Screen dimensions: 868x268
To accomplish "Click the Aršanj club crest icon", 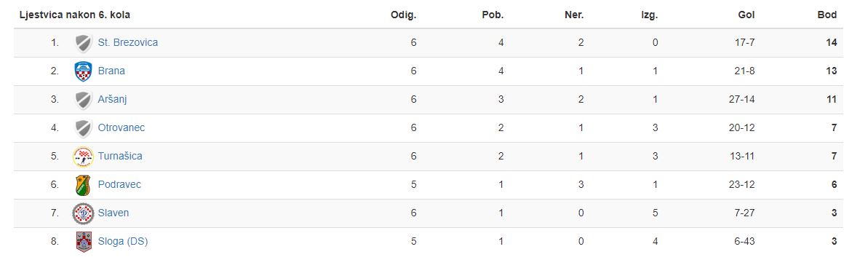I will [84, 100].
